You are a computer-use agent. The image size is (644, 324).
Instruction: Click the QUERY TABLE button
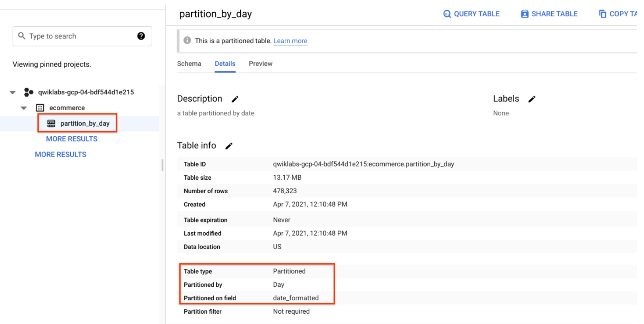471,14
